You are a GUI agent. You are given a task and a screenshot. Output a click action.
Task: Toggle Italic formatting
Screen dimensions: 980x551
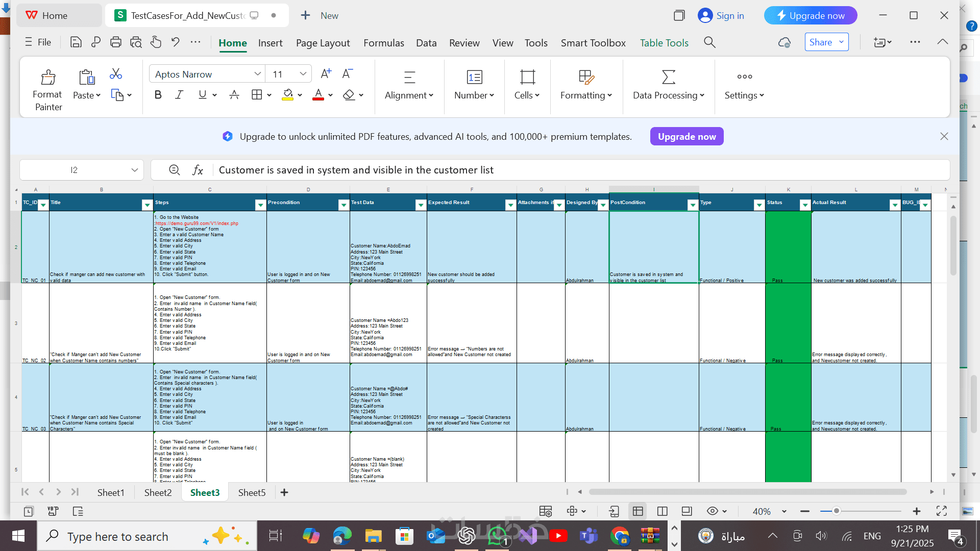179,95
